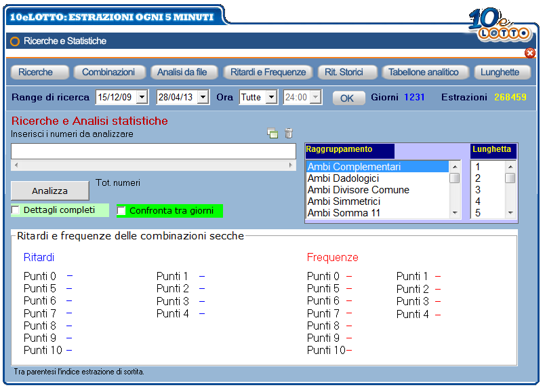545x392 pixels.
Task: Open the Analisi da file tab
Action: [x=184, y=73]
